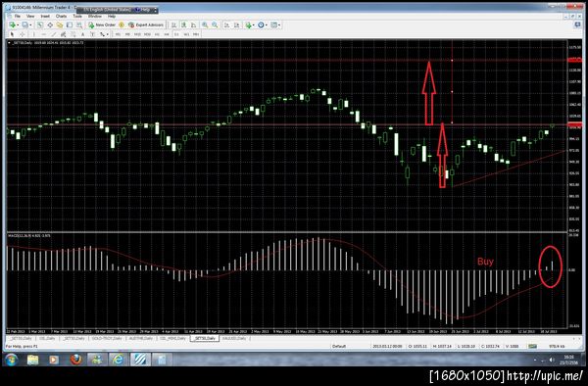The height and width of the screenshot is (386, 588).
Task: Select the Crosshair tool
Action: coord(23,34)
